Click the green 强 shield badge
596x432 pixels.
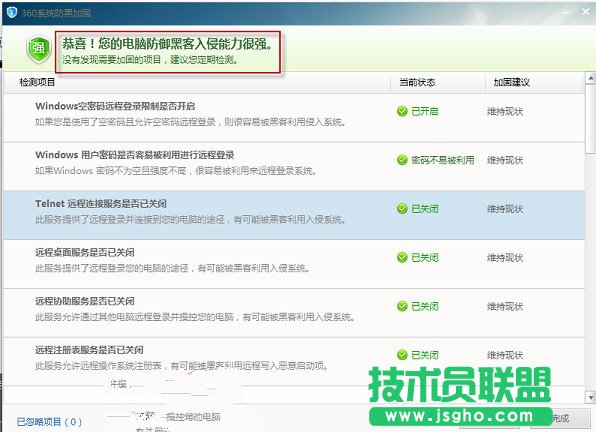(x=39, y=49)
